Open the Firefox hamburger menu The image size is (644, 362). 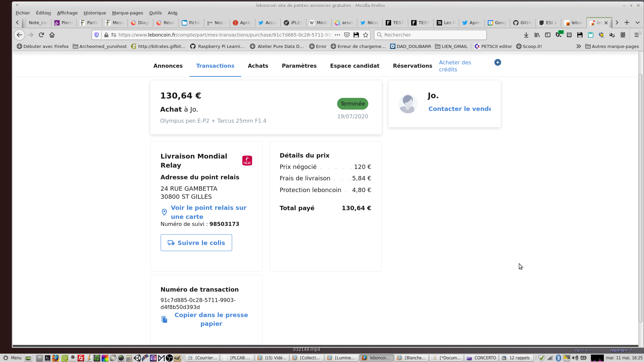pos(636,35)
